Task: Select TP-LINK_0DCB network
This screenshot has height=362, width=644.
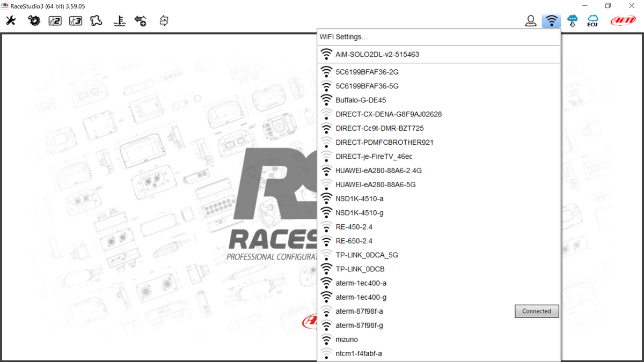Action: (x=438, y=269)
